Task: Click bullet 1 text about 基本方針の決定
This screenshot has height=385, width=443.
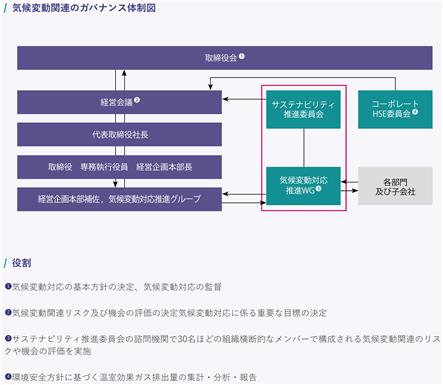Action: (x=117, y=287)
